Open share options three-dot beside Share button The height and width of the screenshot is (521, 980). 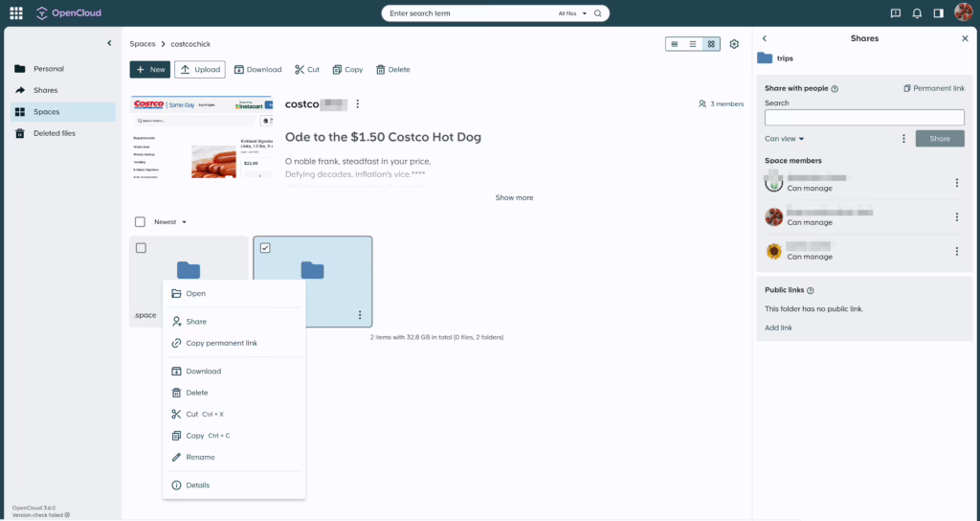coord(903,139)
